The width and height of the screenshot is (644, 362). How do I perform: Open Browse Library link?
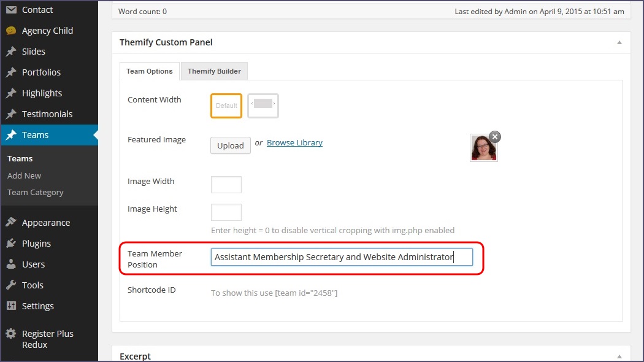click(294, 142)
